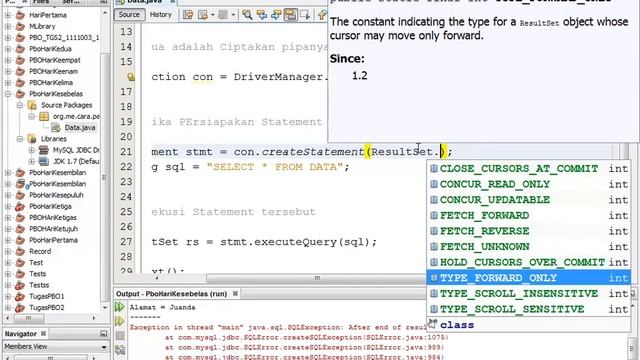Image resolution: width=640 pixels, height=360 pixels.
Task: Collapse the PboHariKesebelas project node
Action: click(x=8, y=94)
